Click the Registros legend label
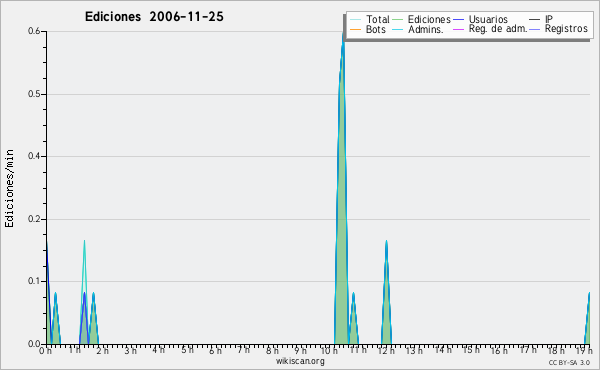600x370 pixels. pos(566,29)
